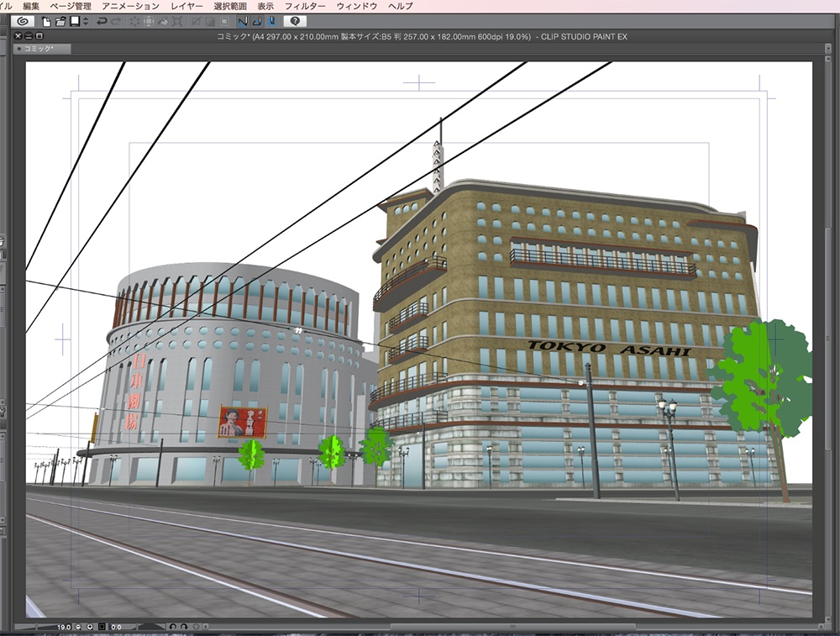Zoom in with the plus magnifier icon
Viewport: 840px width, 636px height.
90,627
